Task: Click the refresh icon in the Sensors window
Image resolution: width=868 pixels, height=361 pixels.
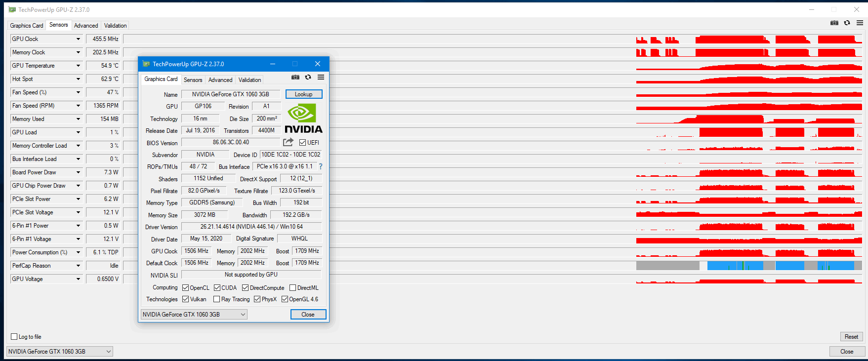Action: (x=847, y=23)
